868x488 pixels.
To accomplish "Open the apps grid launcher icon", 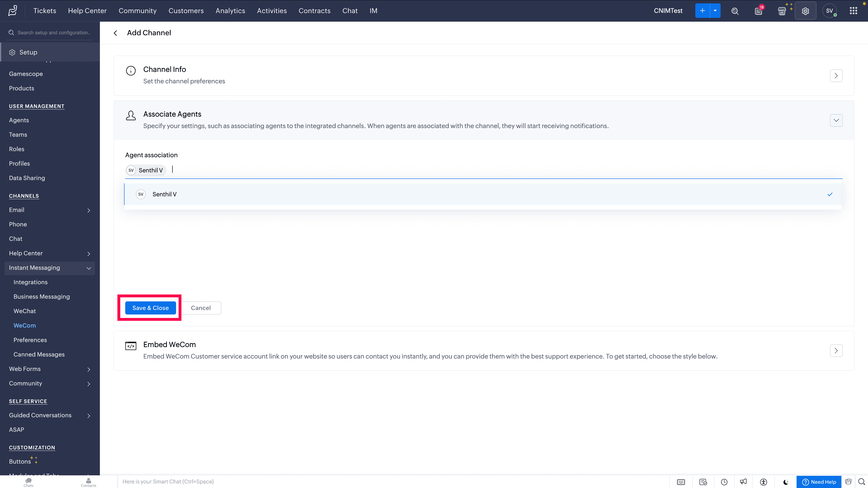I will 853,11.
